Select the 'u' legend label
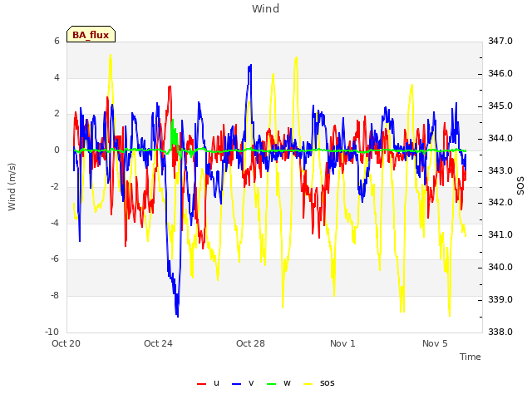 point(216,383)
